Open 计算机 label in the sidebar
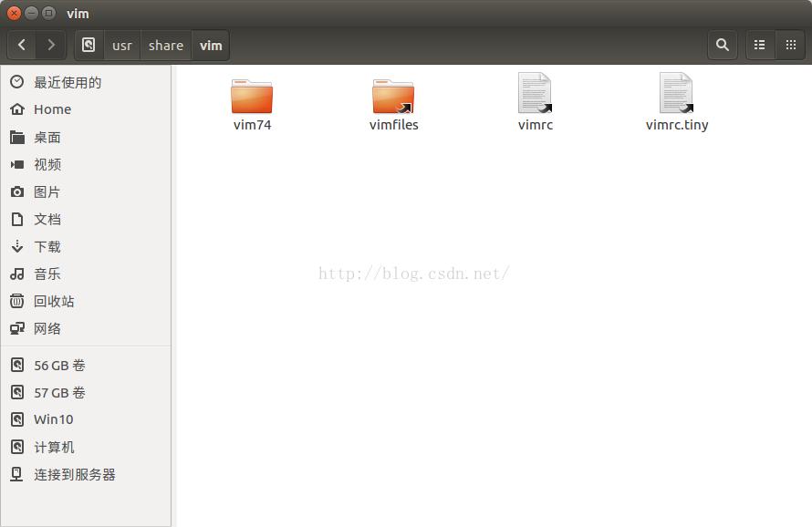Viewport: 812px width, 527px height. [x=54, y=448]
